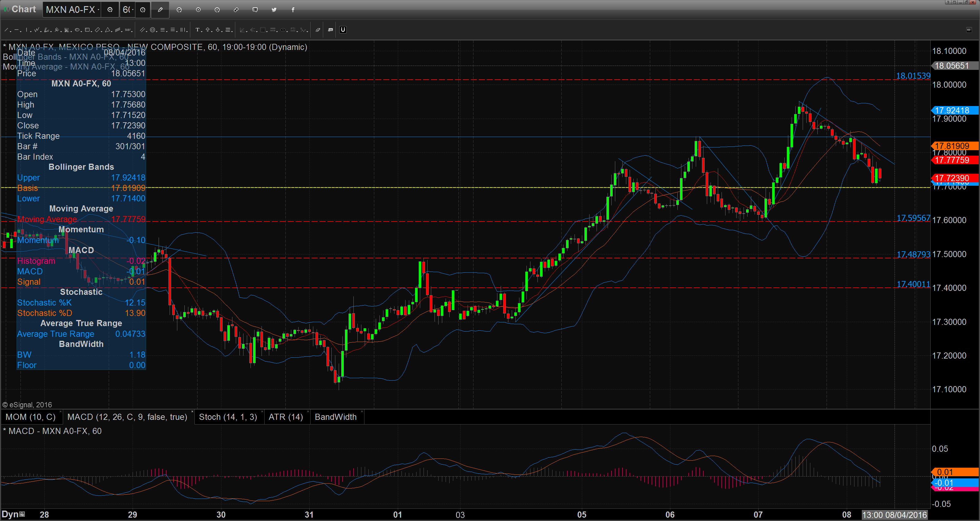Click the chat bubble icon
This screenshot has width=980, height=521.
[x=255, y=10]
